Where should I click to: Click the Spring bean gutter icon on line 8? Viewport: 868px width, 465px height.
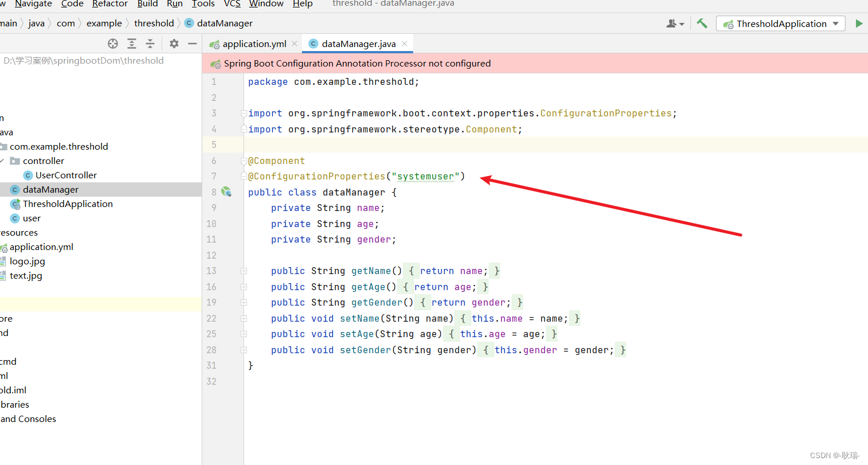pos(227,192)
